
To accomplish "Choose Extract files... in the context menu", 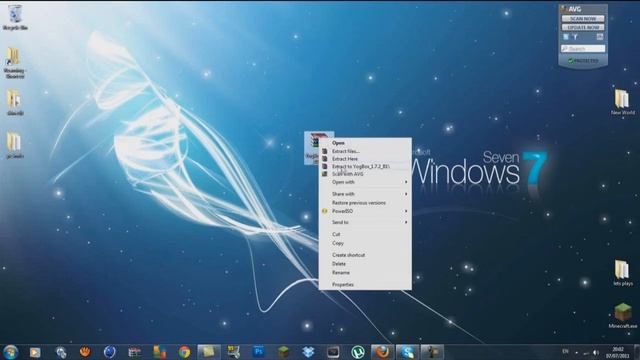I will click(x=365, y=151).
